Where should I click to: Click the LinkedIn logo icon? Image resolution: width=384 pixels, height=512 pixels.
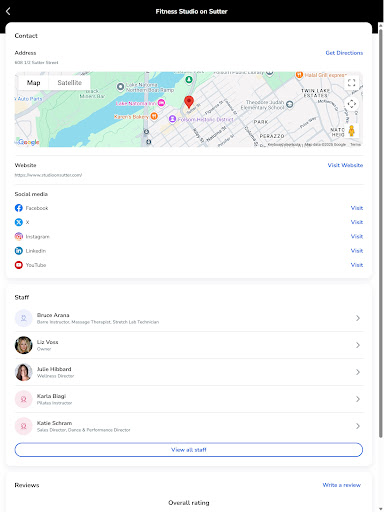(x=19, y=251)
